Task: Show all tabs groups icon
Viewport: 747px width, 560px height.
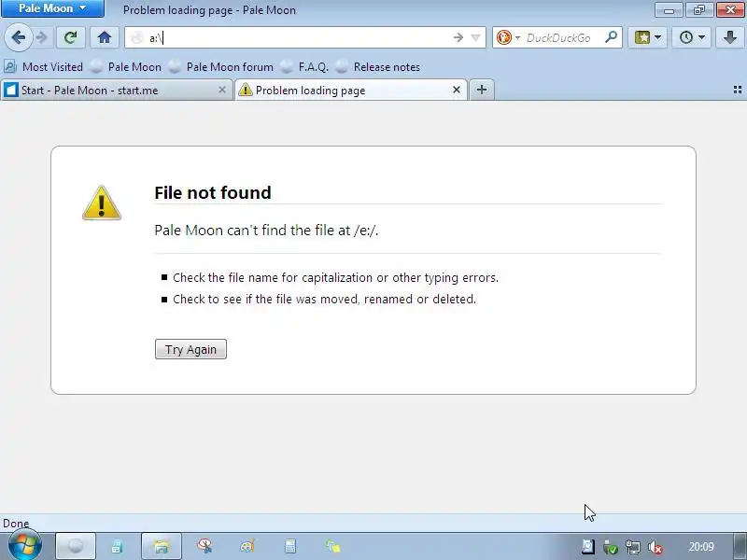Action: [738, 90]
